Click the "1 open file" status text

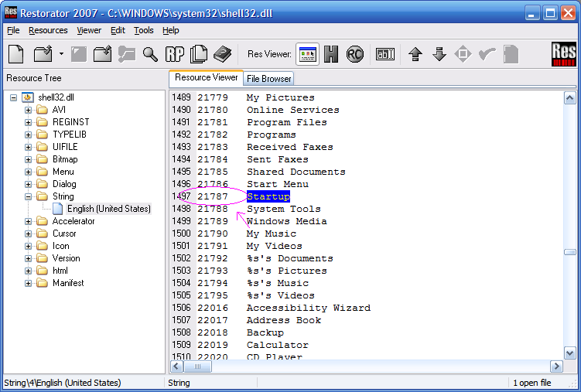click(x=531, y=383)
